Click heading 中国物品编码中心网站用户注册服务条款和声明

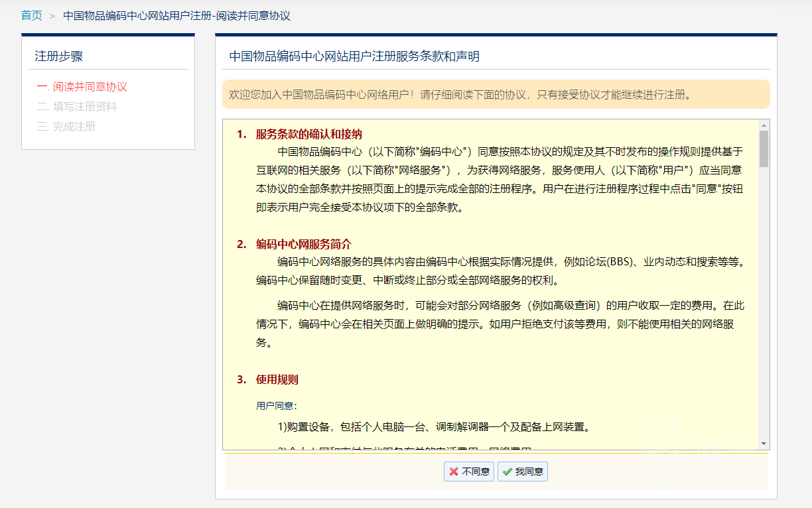point(354,56)
